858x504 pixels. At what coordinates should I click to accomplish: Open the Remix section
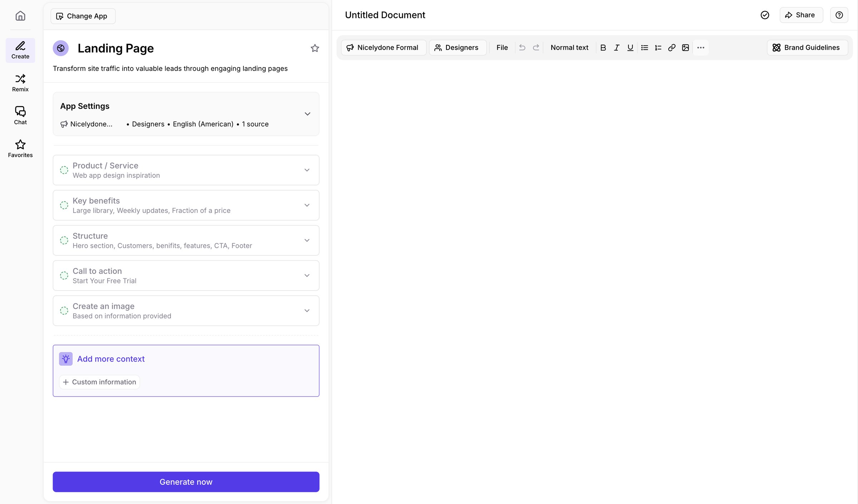click(20, 83)
